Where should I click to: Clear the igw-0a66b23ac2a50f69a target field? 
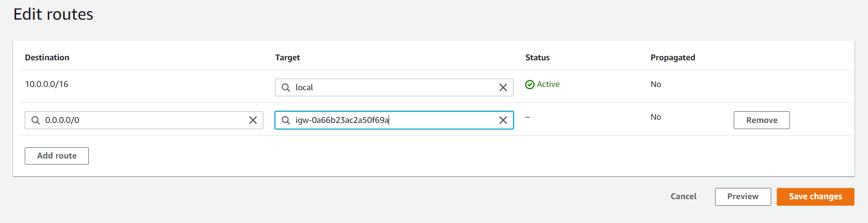[503, 120]
